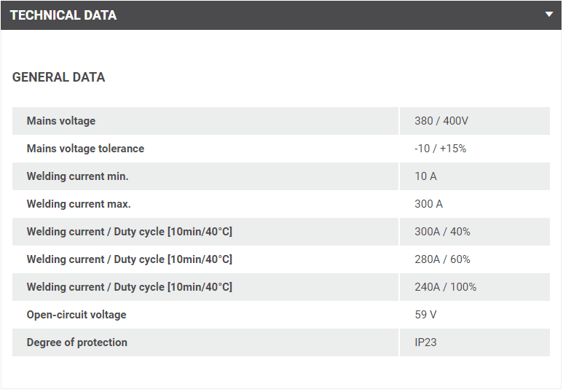Click the 59 V value cell
This screenshot has width=563, height=392.
click(425, 315)
